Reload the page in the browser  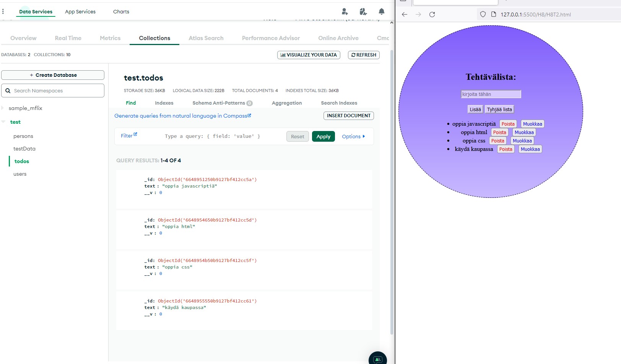coord(432,15)
